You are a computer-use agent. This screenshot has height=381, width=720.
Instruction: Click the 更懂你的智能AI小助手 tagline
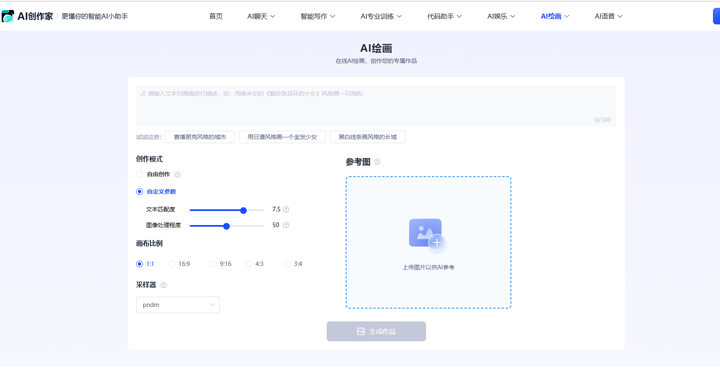tap(95, 16)
